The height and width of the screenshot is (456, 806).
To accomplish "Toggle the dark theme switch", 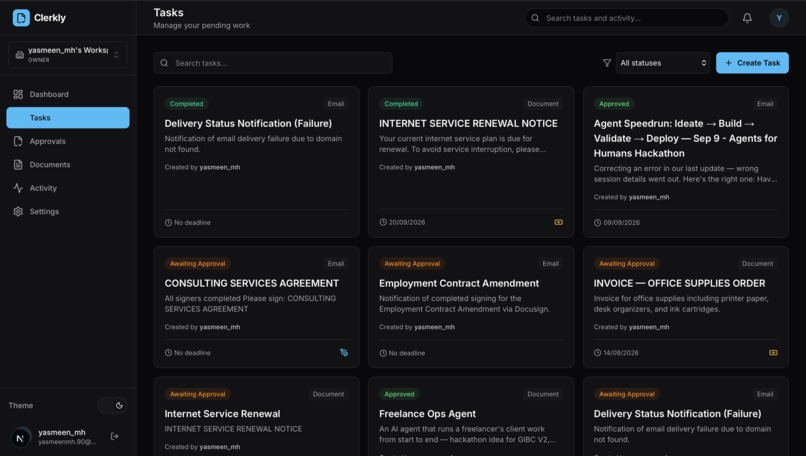I will [112, 405].
